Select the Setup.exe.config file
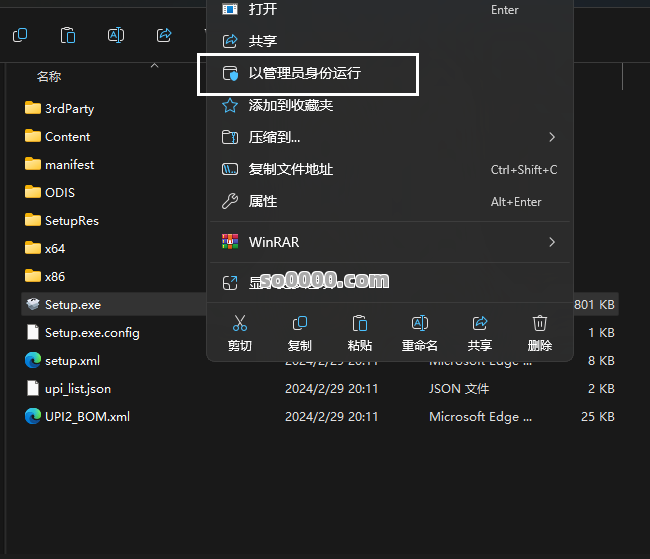Image resolution: width=650 pixels, height=559 pixels. [92, 333]
